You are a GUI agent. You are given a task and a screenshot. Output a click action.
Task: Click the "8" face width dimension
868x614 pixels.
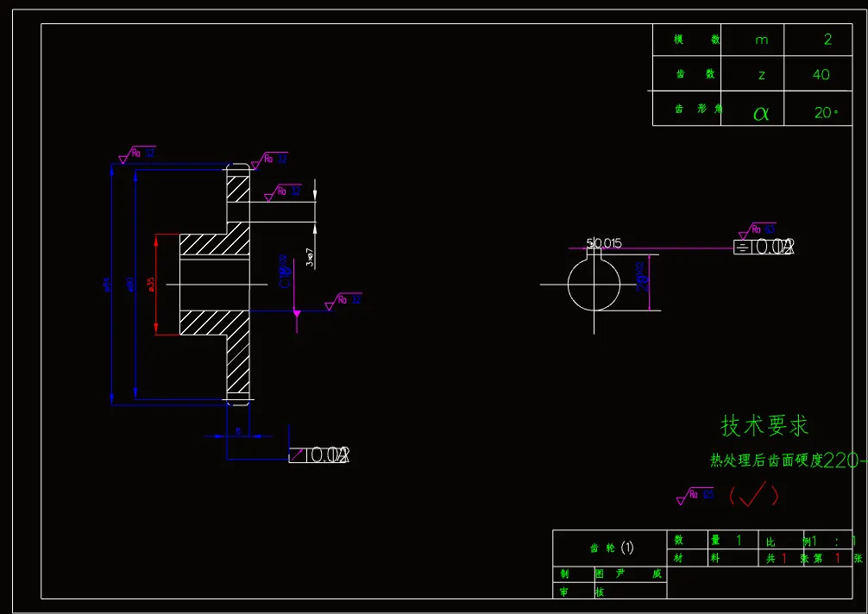click(x=238, y=430)
